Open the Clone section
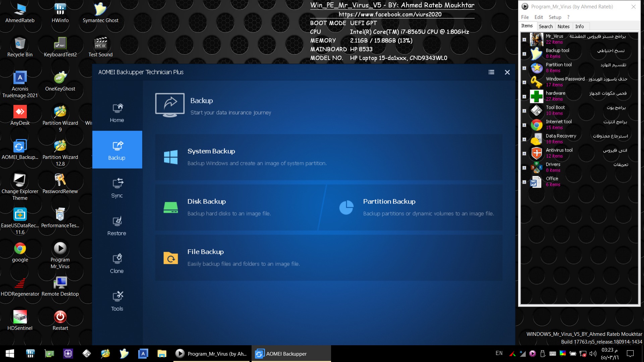 click(117, 263)
